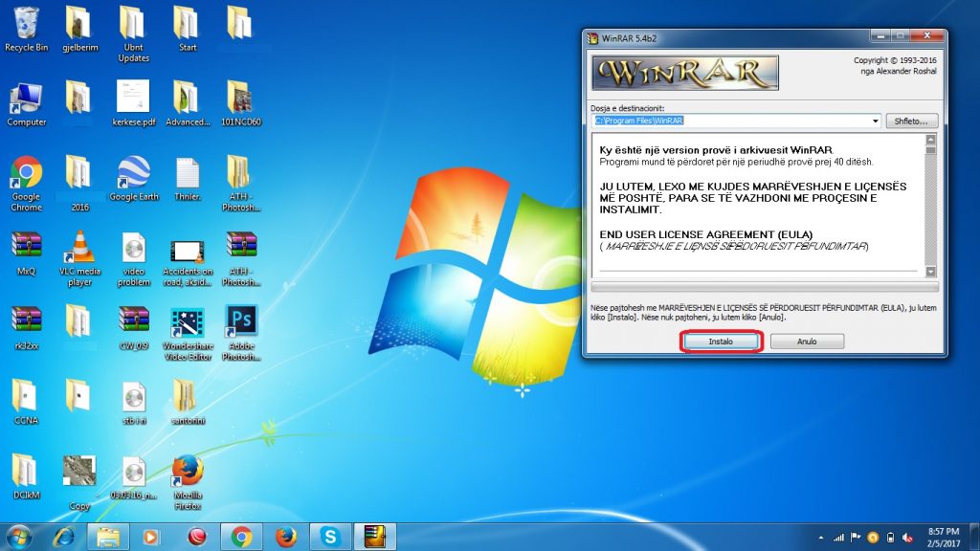Image resolution: width=980 pixels, height=551 pixels.
Task: Select the Copy image thumbnail icon
Action: 79,482
